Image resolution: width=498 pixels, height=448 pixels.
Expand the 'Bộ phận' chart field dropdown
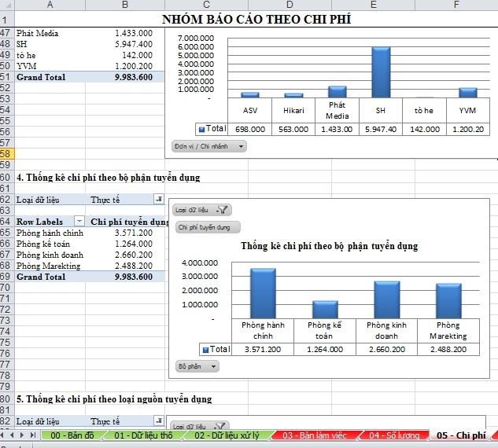click(197, 366)
